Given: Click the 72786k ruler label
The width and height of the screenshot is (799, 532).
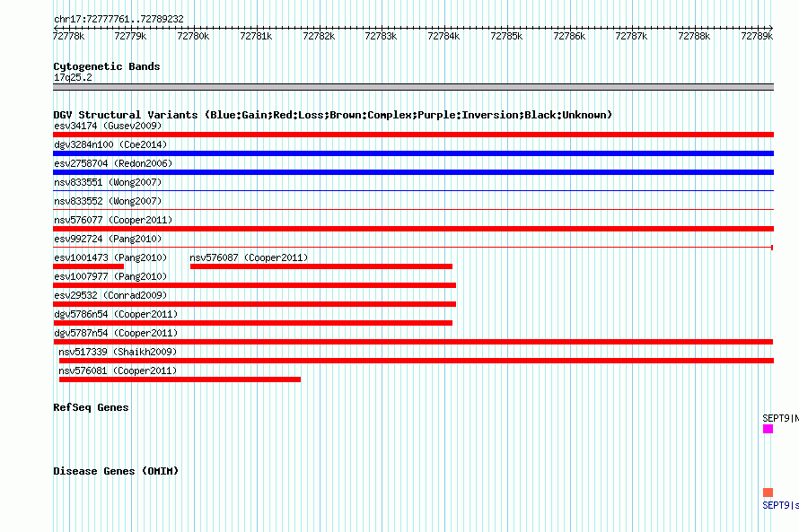Looking at the screenshot, I should (568, 36).
